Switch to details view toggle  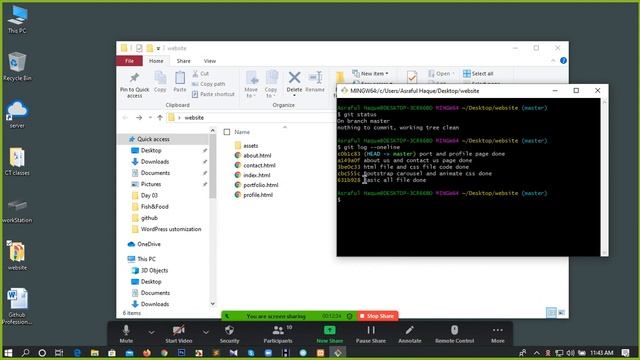click(x=551, y=313)
